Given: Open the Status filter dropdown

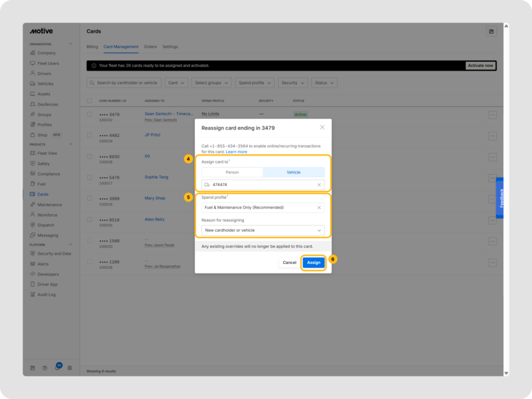Looking at the screenshot, I should (324, 83).
